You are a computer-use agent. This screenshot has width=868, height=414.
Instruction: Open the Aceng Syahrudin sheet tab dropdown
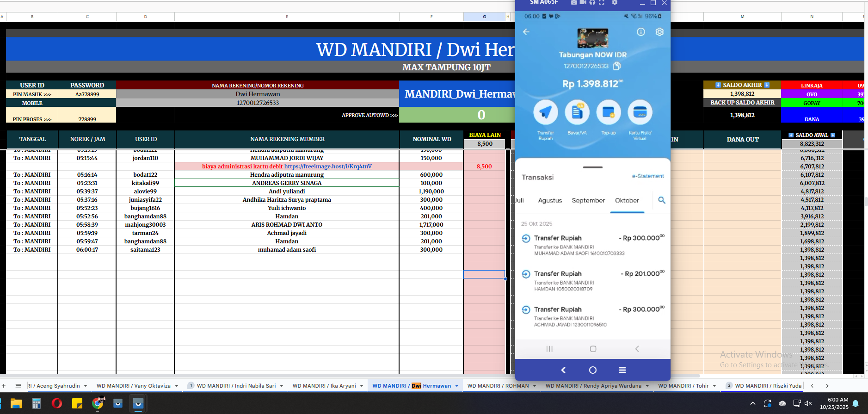click(86, 386)
